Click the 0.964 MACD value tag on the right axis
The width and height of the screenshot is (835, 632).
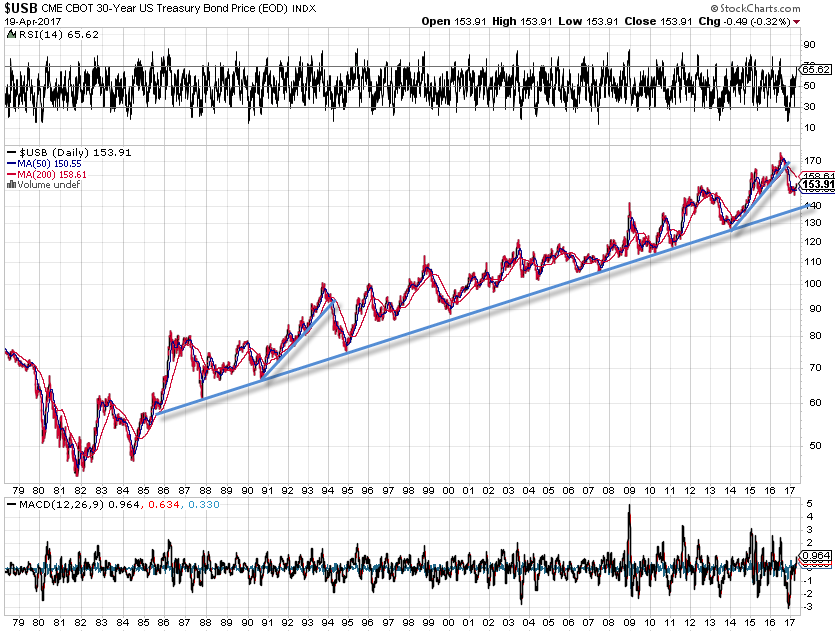tap(816, 555)
